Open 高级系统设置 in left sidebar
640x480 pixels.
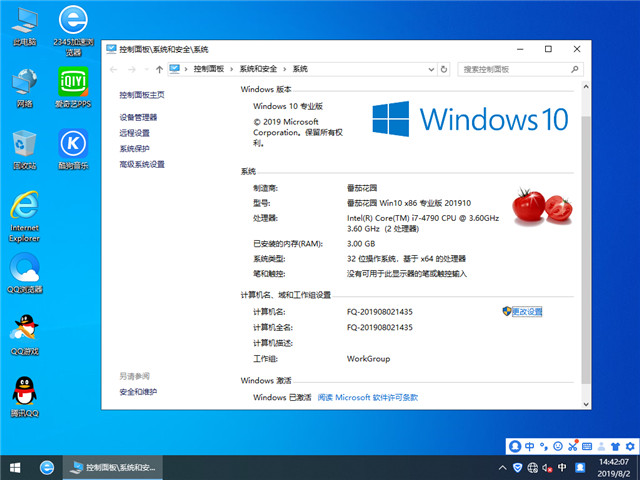point(142,164)
